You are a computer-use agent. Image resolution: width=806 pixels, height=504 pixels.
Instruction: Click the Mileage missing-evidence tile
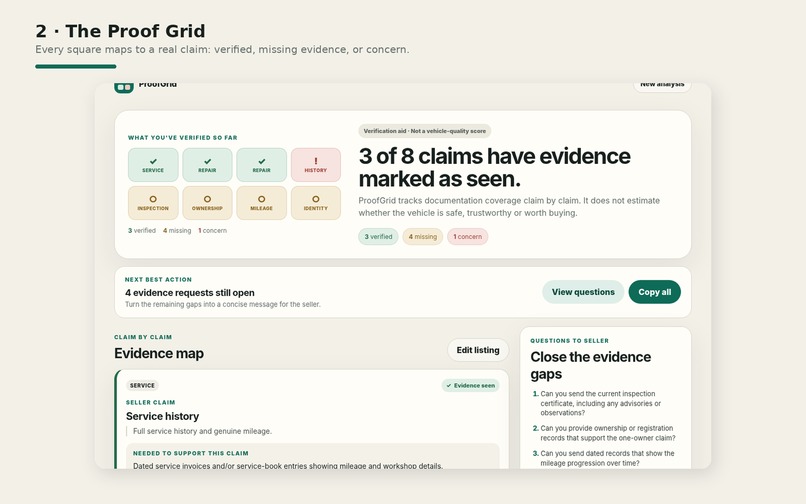(262, 203)
